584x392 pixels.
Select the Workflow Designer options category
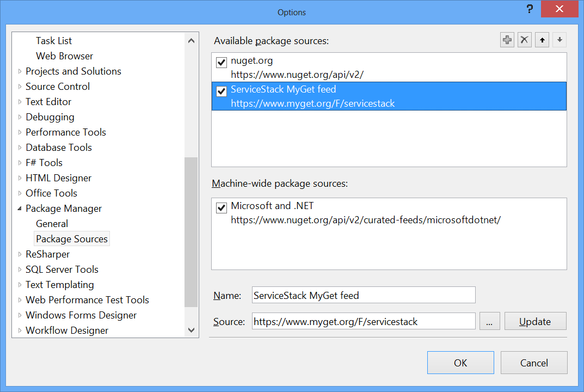tap(67, 330)
